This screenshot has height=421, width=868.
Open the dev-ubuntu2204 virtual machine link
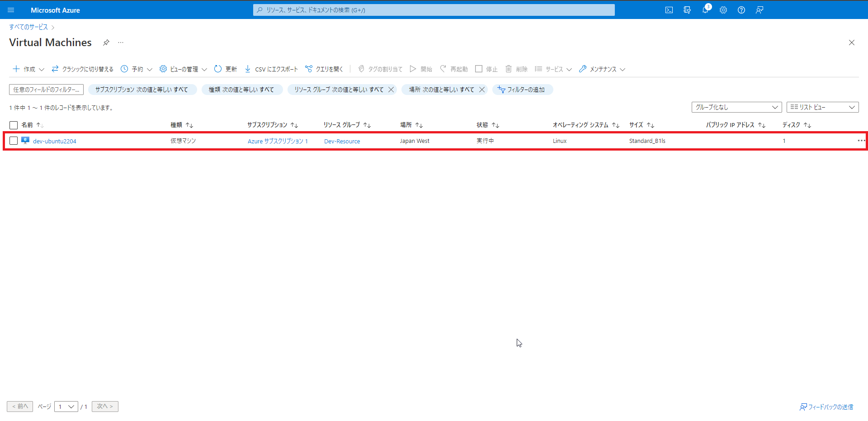55,141
